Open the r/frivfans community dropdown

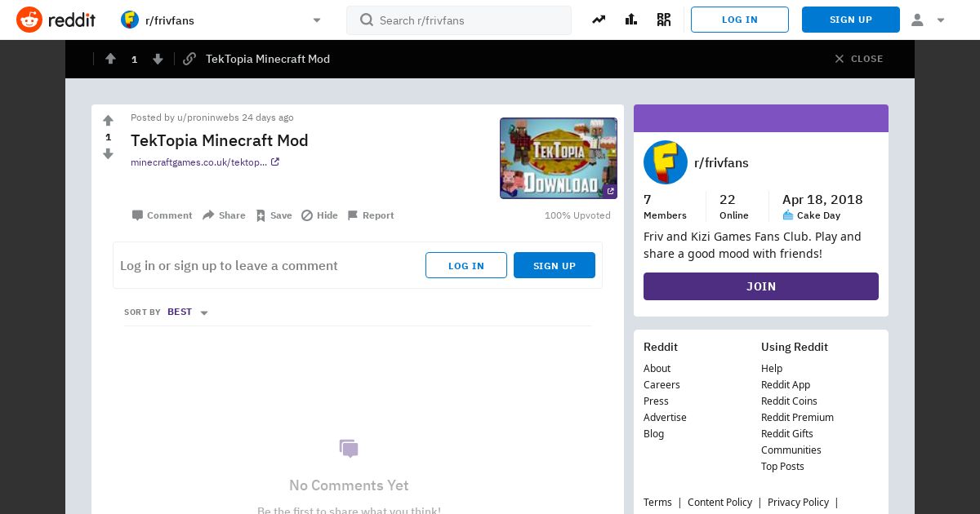tap(222, 20)
